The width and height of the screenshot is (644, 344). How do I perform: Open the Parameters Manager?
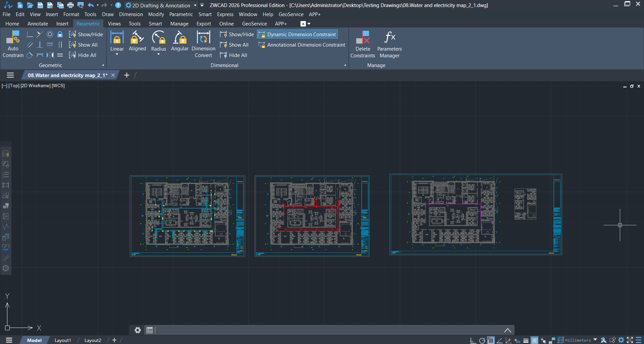tap(389, 44)
